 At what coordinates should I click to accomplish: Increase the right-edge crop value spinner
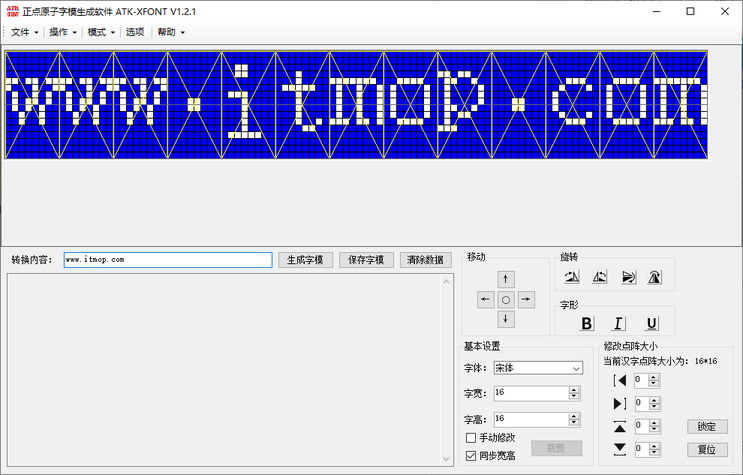(654, 401)
